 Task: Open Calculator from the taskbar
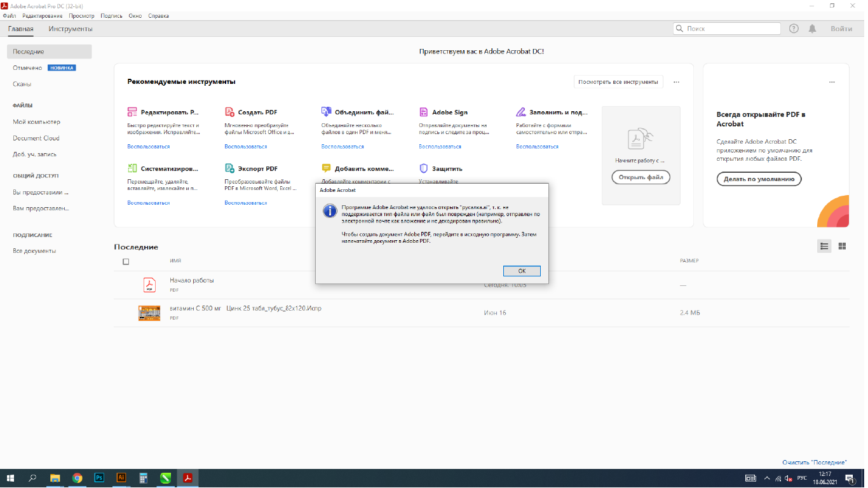pyautogui.click(x=144, y=478)
